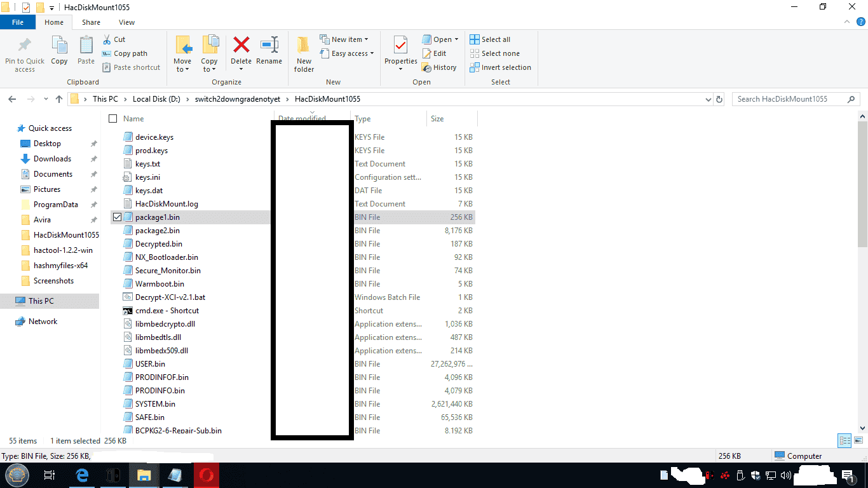Navigate to This PC in breadcrumb

click(105, 99)
